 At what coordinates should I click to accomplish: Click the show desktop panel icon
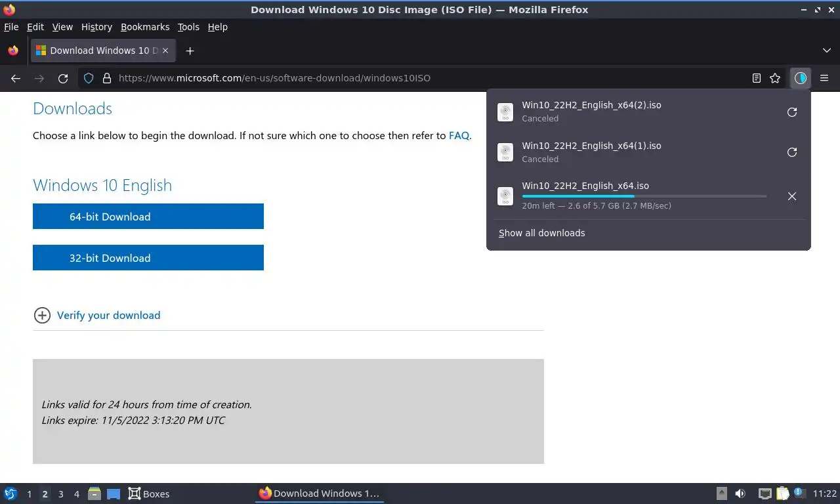coord(114,493)
